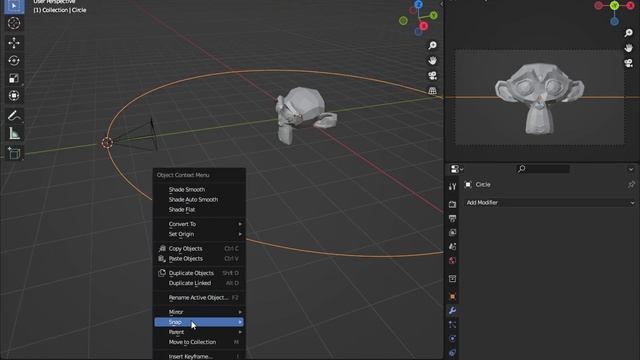
Task: Choose Insert Keyframe
Action: pyautogui.click(x=199, y=356)
